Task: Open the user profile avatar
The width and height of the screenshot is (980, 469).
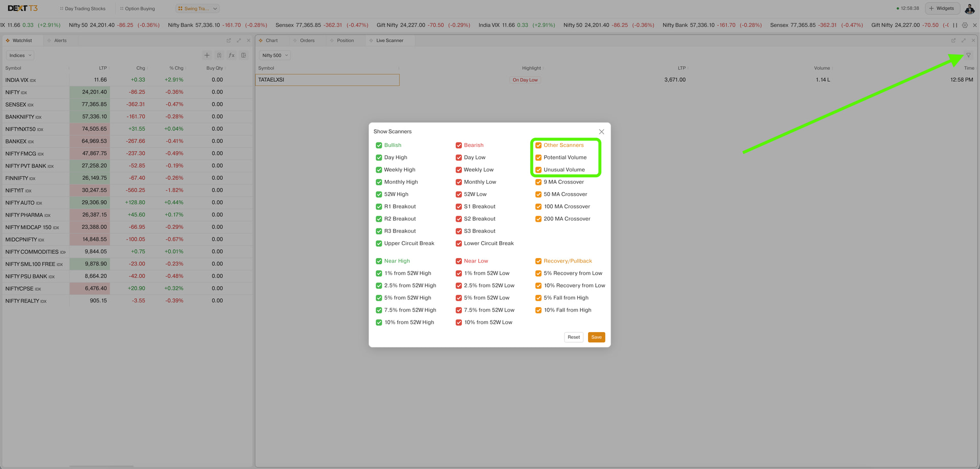Action: pos(970,9)
